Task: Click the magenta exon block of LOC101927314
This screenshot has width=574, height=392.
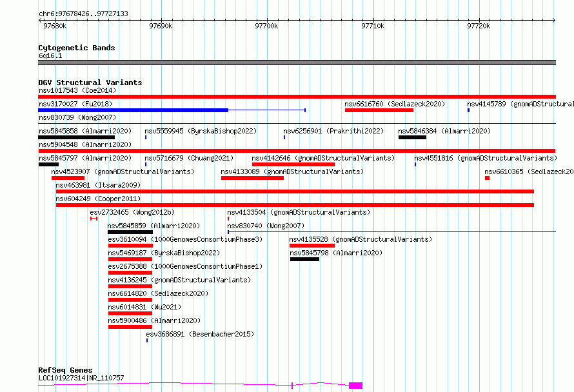Action: click(x=355, y=386)
